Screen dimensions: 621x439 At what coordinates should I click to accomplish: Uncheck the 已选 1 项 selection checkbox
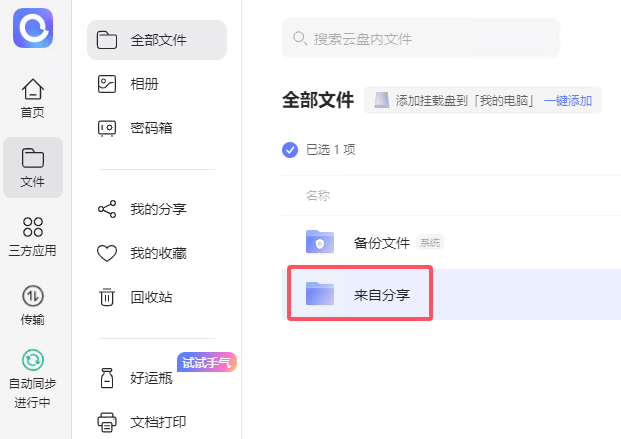click(290, 150)
